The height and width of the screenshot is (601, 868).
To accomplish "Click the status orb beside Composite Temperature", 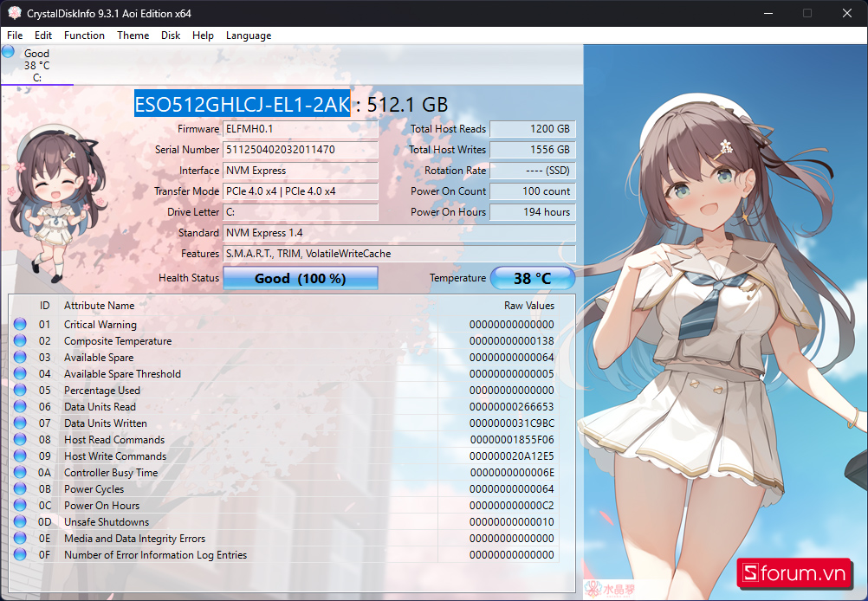I will [21, 341].
